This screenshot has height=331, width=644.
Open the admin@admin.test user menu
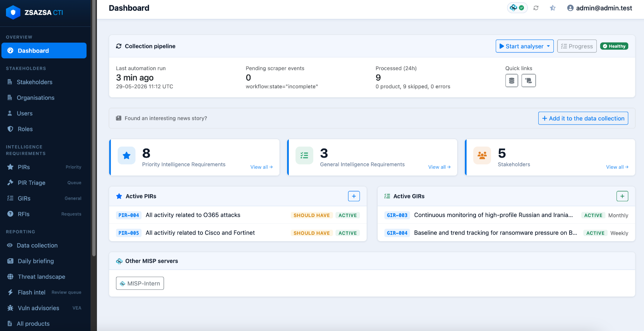pyautogui.click(x=599, y=8)
